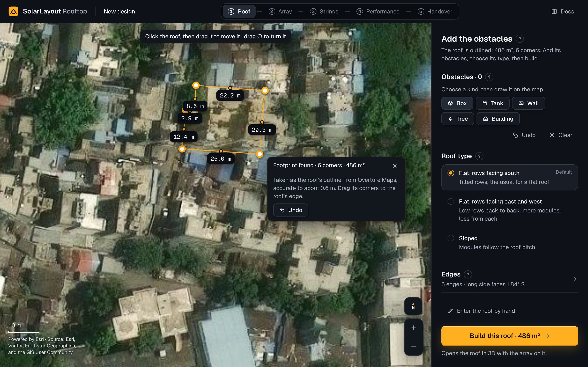The width and height of the screenshot is (588, 367).
Task: Select the Box obstacle tool
Action: [x=457, y=103]
